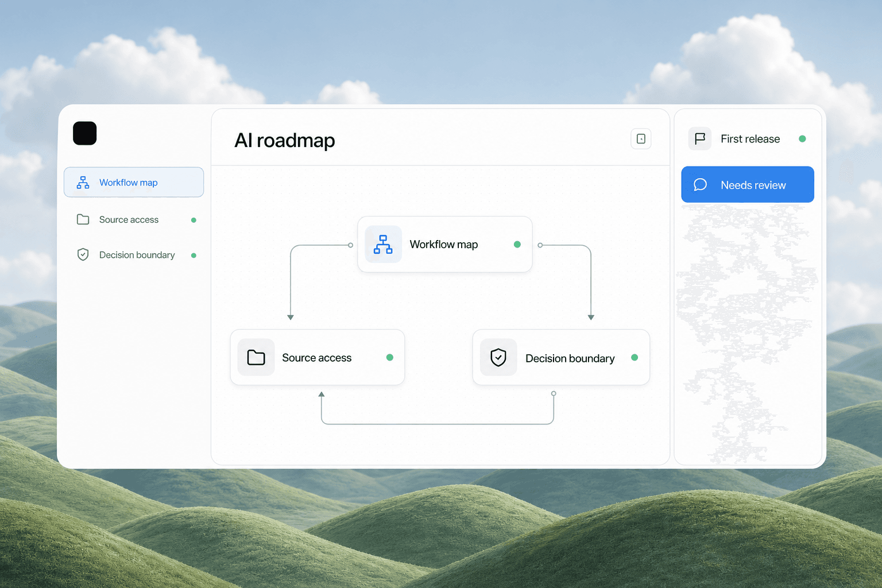
Task: Click the sidebar Decision boundary green status dot
Action: point(194,256)
